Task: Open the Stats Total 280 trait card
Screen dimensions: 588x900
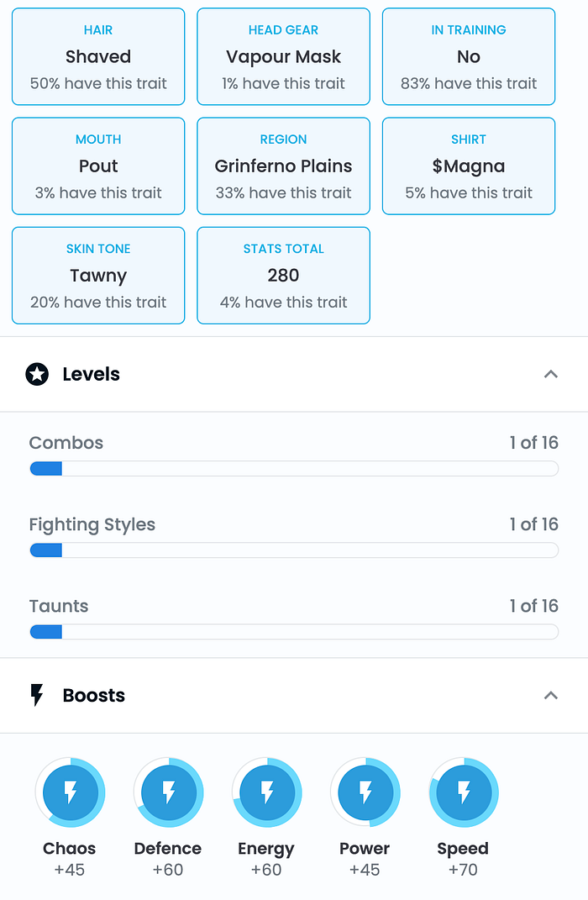Action: [284, 276]
